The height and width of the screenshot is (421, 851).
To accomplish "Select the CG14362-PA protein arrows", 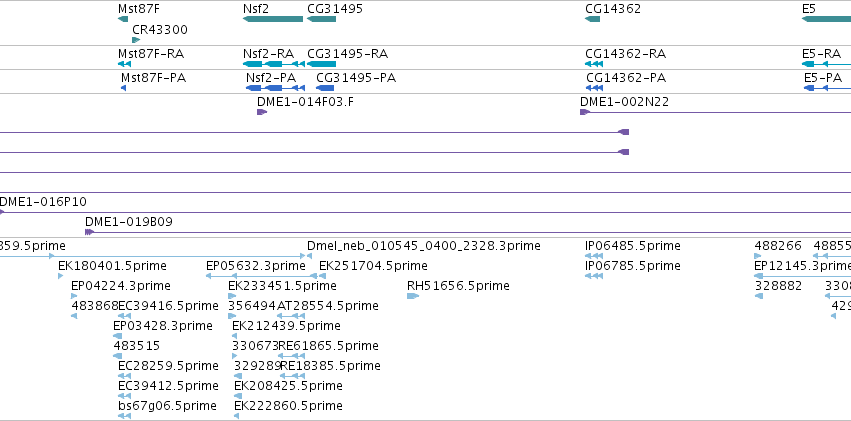I will click(594, 88).
